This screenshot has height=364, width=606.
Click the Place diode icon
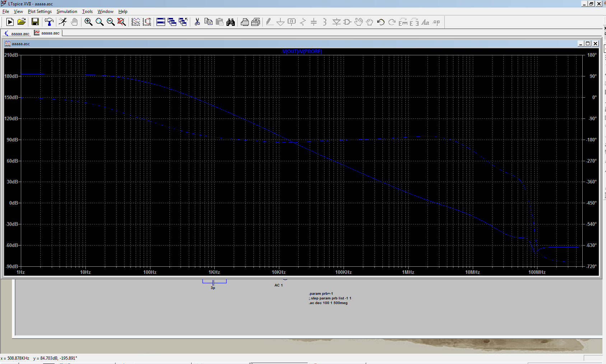pos(336,22)
